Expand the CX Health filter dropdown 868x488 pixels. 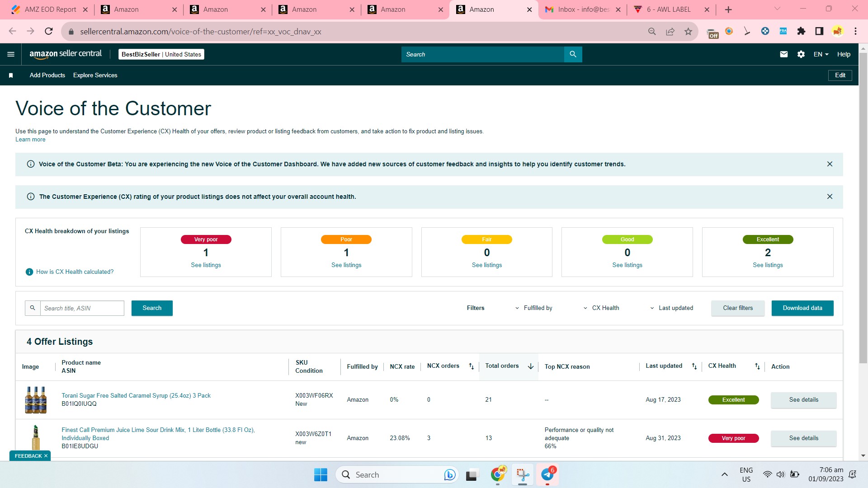(601, 308)
